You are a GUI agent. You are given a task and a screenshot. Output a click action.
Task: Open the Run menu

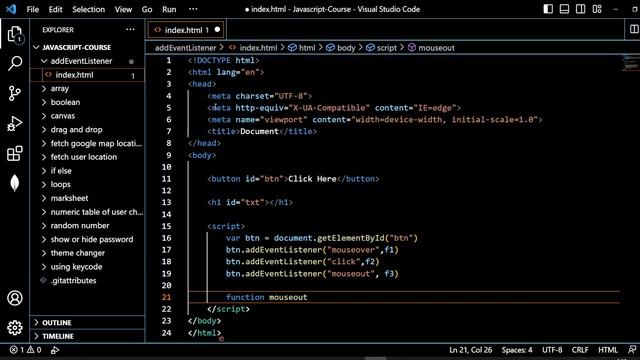pyautogui.click(x=169, y=9)
